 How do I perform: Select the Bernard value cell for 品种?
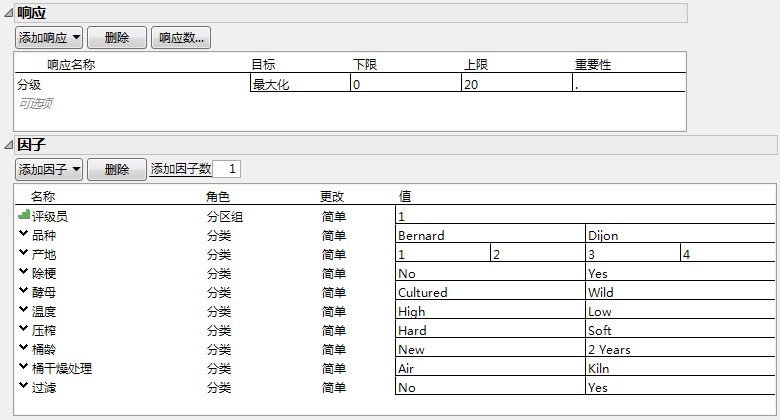point(491,235)
